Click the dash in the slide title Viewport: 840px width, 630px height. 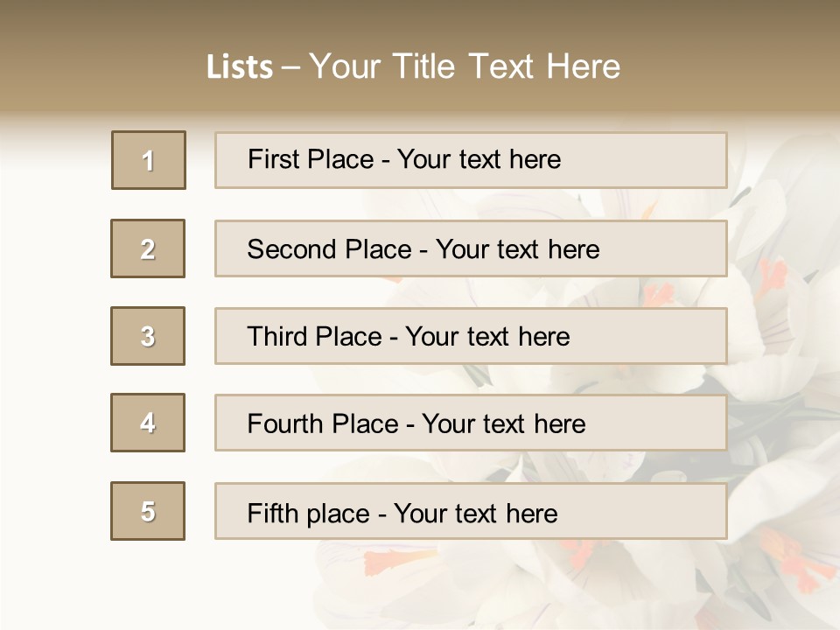tap(290, 67)
